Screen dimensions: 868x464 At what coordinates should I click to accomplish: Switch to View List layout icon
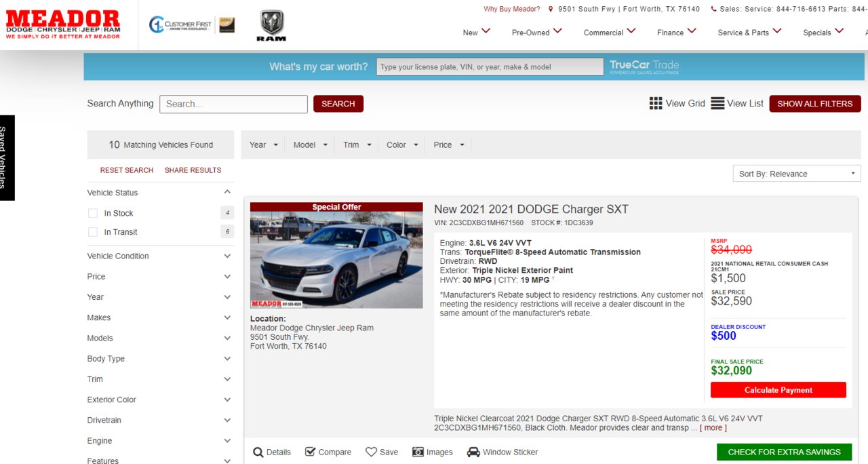tap(717, 103)
